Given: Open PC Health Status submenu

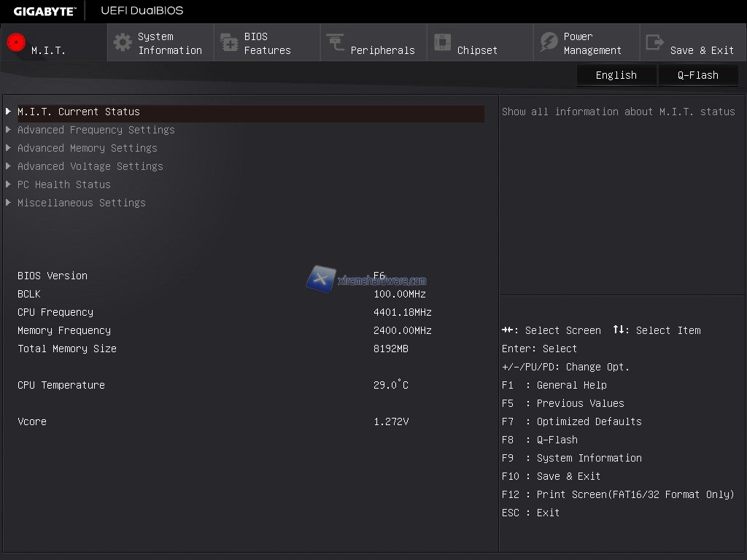Looking at the screenshot, I should click(64, 184).
